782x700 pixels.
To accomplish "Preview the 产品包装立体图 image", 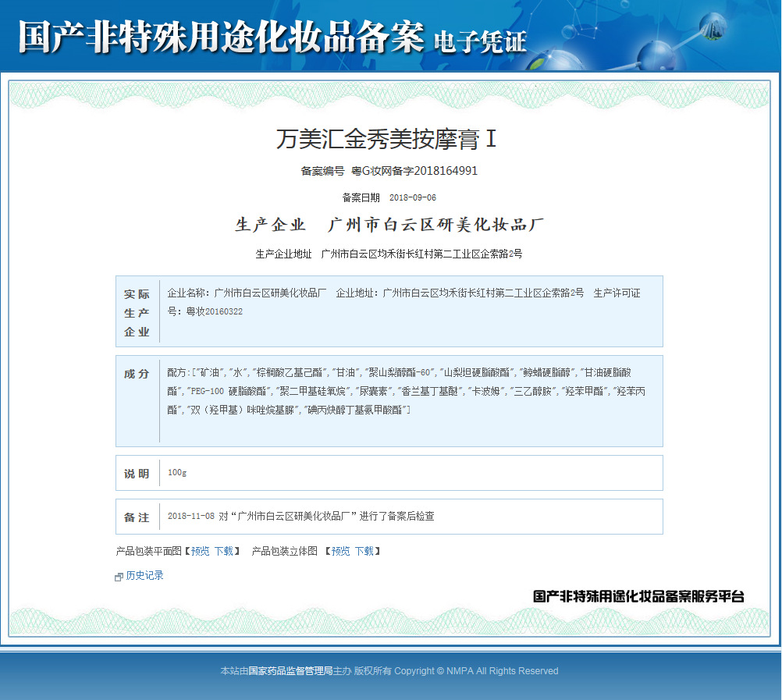I will (340, 551).
